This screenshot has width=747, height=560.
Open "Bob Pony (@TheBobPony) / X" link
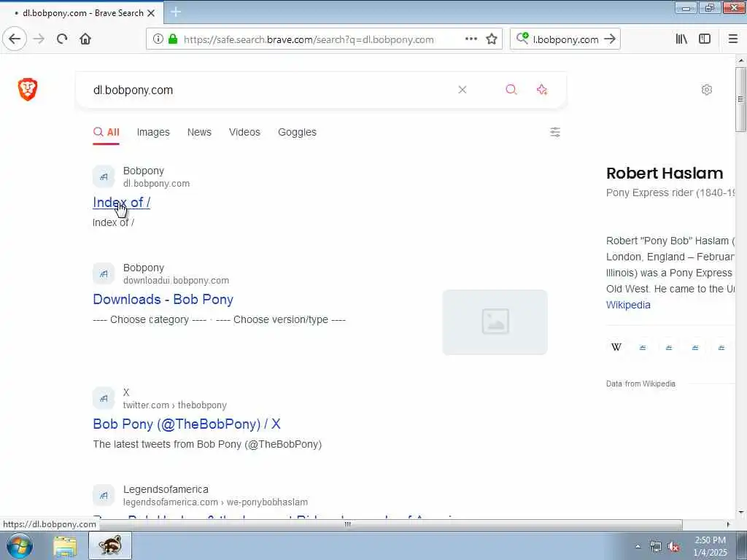(x=187, y=424)
